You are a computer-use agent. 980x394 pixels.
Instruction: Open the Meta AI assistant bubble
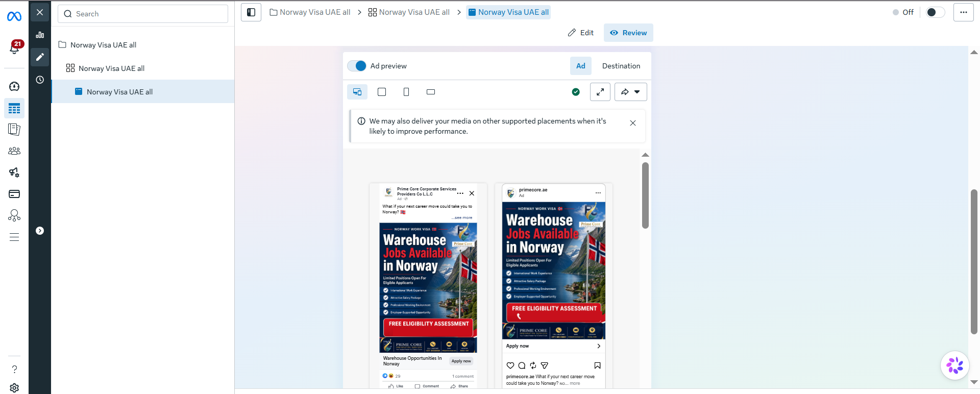[955, 365]
